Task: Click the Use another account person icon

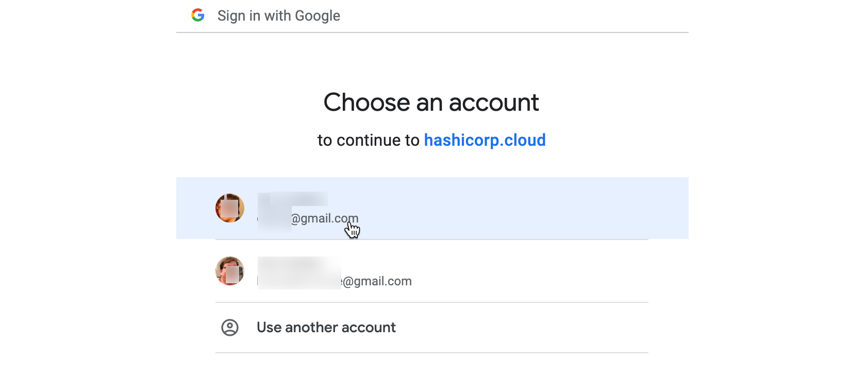Action: click(x=230, y=328)
